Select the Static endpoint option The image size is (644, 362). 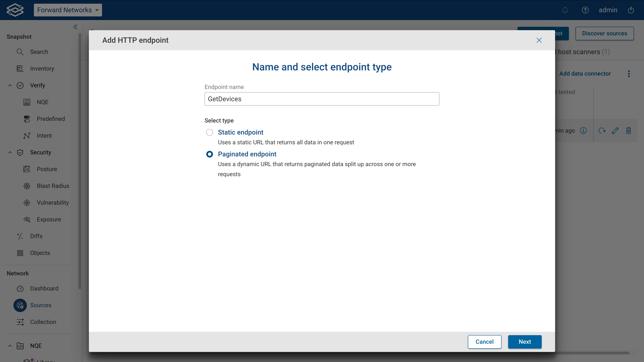coord(209,132)
